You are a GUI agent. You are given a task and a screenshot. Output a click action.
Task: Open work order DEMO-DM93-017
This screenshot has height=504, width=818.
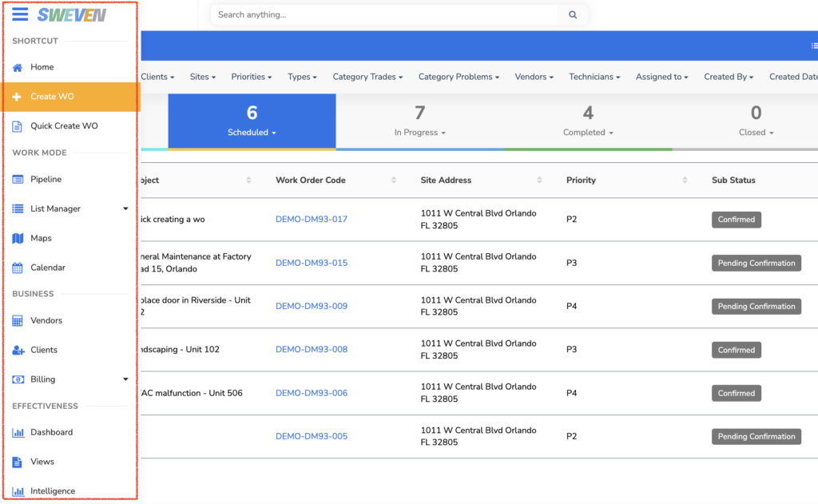(x=312, y=220)
